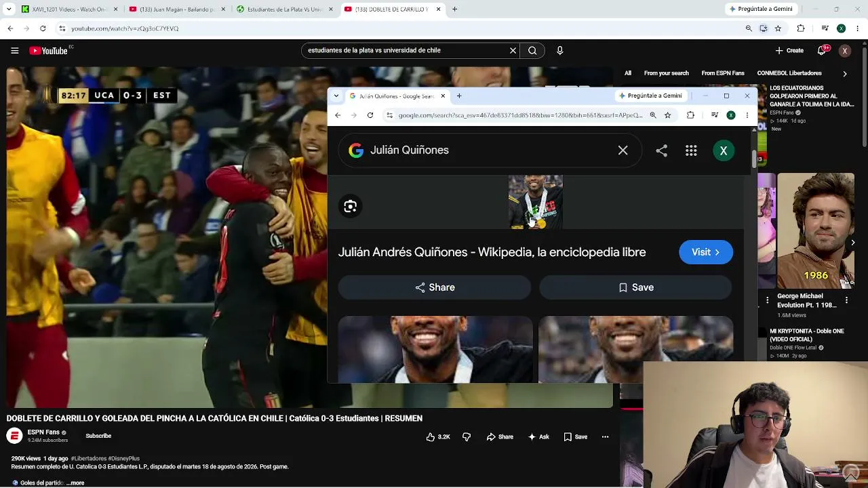Image resolution: width=868 pixels, height=488 pixels.
Task: Open YouTube notifications bell
Action: [821, 50]
